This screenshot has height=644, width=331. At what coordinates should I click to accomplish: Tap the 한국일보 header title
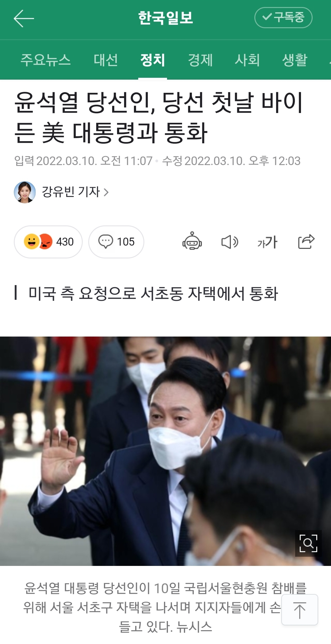pyautogui.click(x=165, y=18)
